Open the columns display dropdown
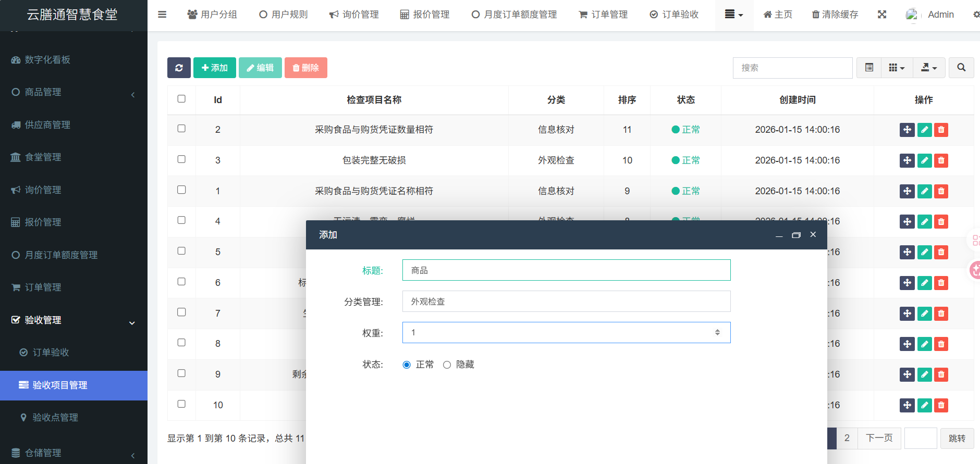 (x=897, y=68)
